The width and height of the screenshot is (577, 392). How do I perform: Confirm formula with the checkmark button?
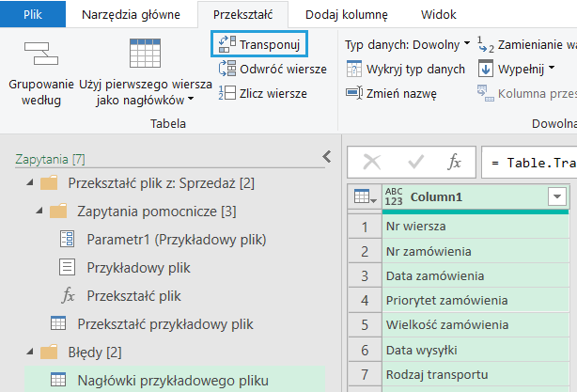tap(413, 162)
